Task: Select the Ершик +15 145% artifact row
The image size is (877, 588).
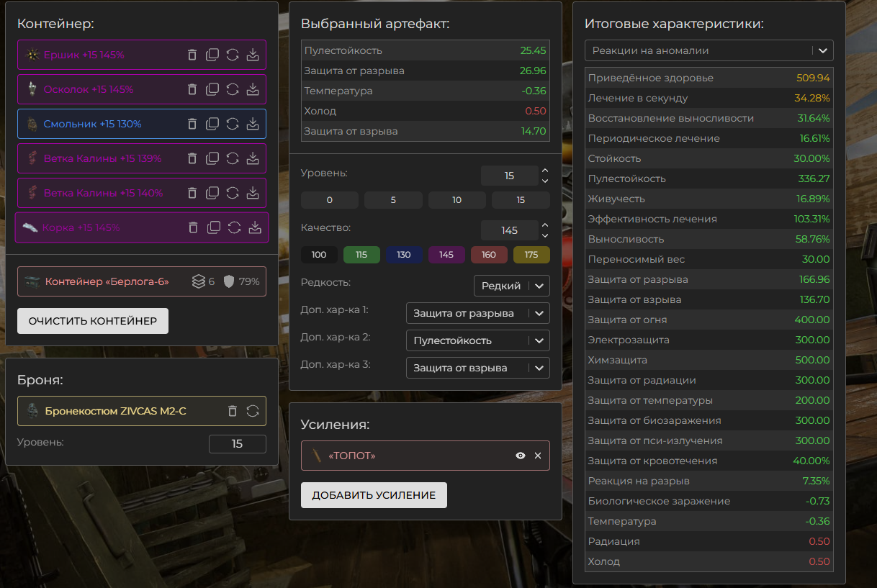Action: pyautogui.click(x=101, y=55)
